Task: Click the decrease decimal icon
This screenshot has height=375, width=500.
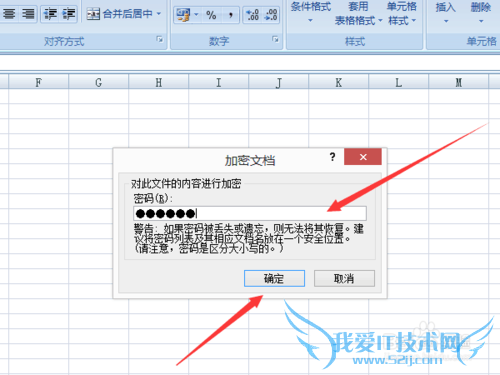Action: coord(270,15)
